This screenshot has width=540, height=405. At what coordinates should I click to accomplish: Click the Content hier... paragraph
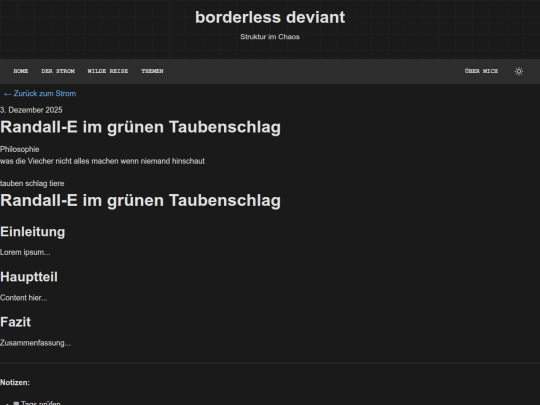point(24,298)
